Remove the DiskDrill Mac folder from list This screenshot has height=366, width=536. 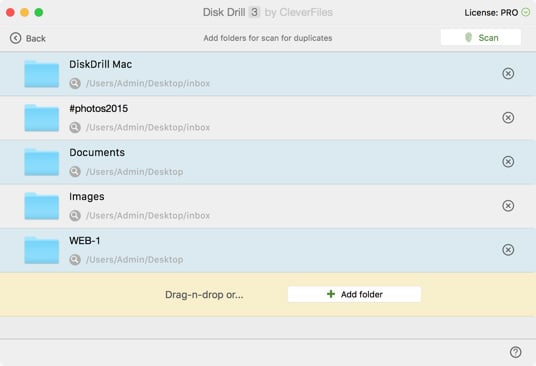pos(508,73)
